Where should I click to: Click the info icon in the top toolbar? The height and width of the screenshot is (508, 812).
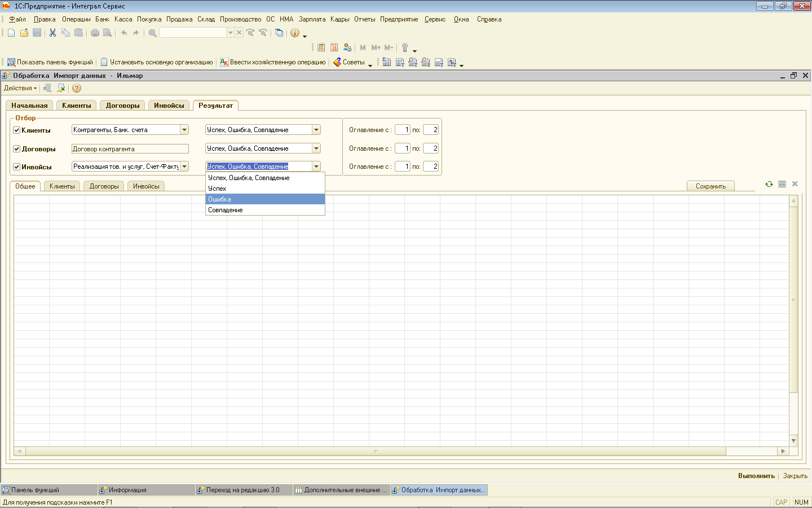294,33
